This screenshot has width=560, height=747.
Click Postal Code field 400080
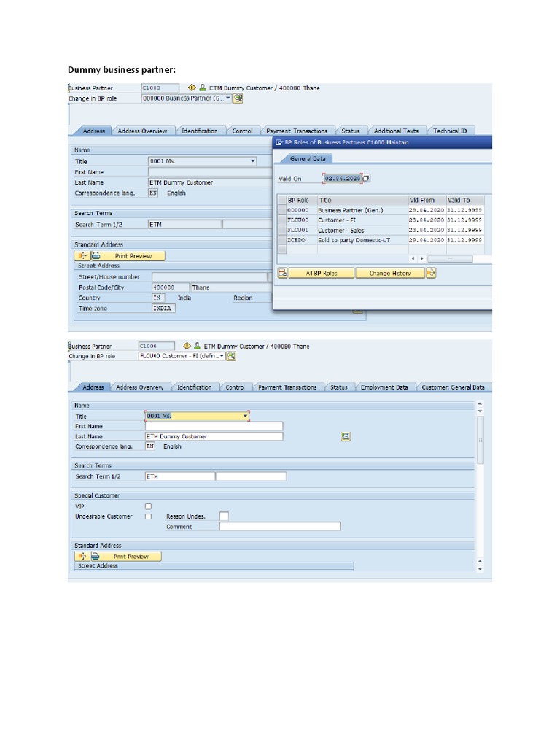point(170,287)
